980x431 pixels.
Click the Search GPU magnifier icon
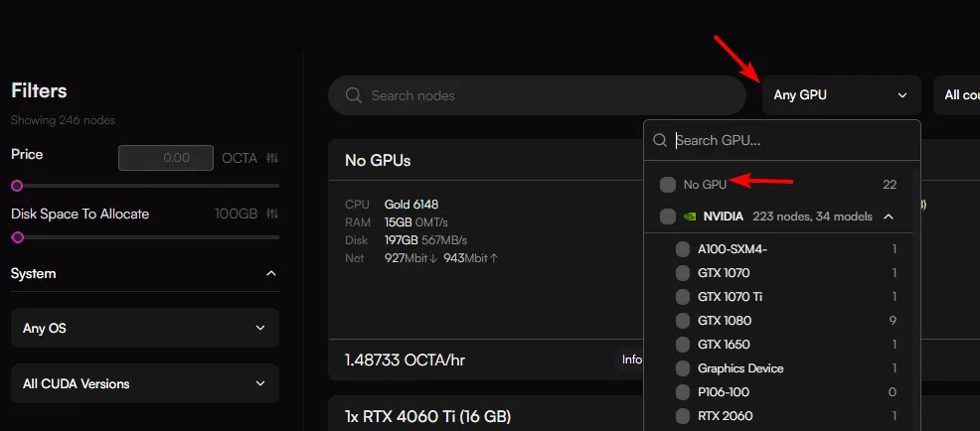(660, 140)
